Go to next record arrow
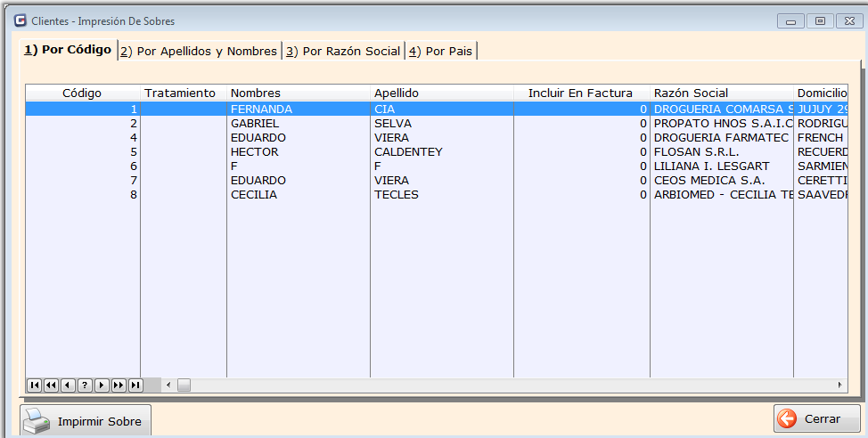The width and height of the screenshot is (868, 438). [102, 385]
